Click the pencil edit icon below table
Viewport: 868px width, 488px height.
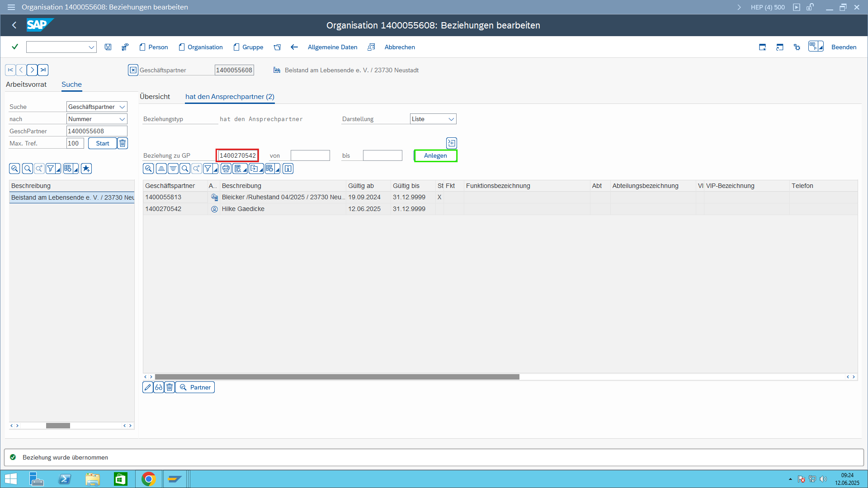[x=148, y=387]
